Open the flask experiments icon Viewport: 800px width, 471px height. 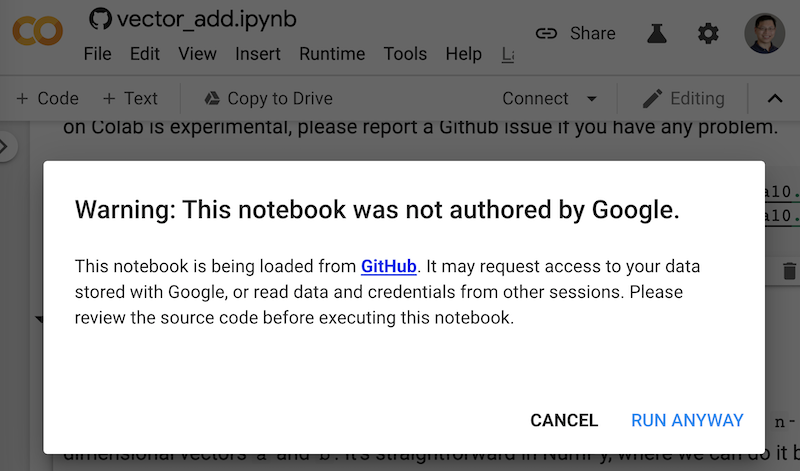point(657,33)
